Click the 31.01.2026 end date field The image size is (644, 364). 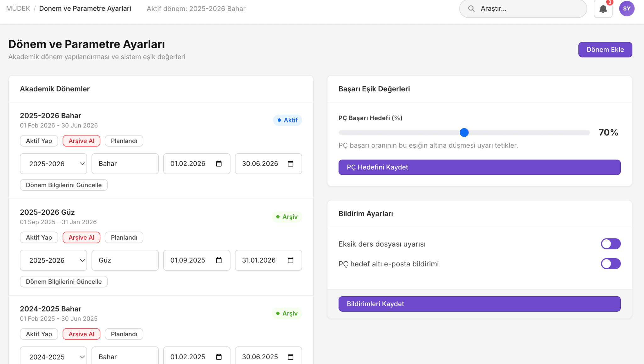click(269, 260)
